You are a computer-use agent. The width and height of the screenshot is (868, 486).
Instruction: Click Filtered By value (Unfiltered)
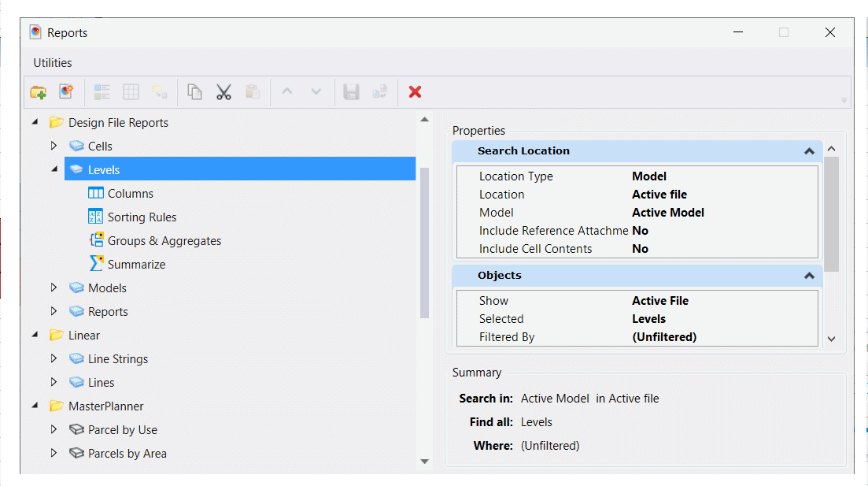click(664, 337)
